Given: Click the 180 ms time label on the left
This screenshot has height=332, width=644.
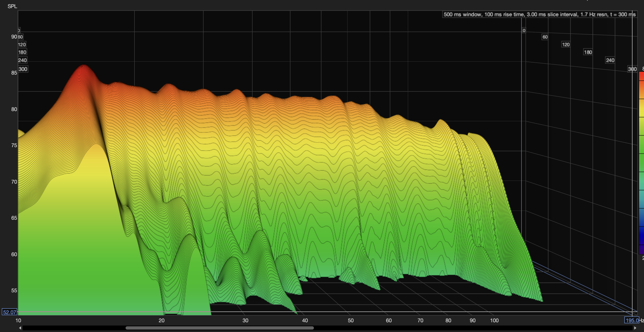Looking at the screenshot, I should pyautogui.click(x=22, y=52).
